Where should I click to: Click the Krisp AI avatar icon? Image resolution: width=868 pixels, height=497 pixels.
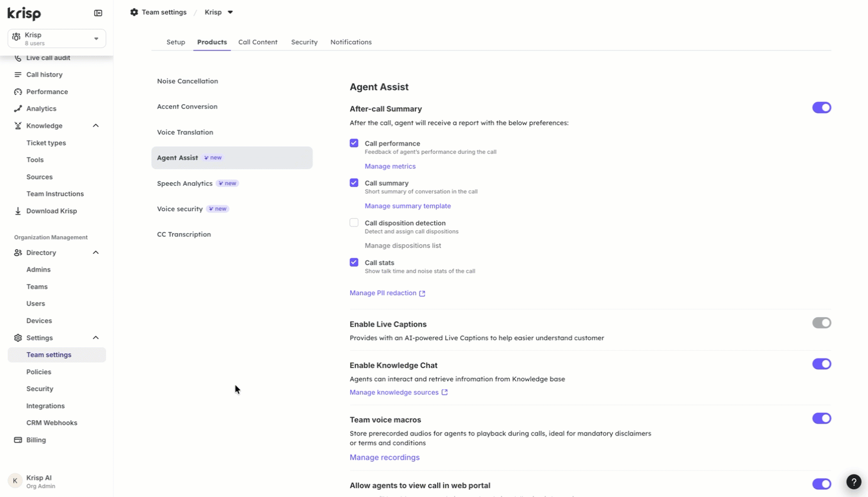pyautogui.click(x=15, y=481)
